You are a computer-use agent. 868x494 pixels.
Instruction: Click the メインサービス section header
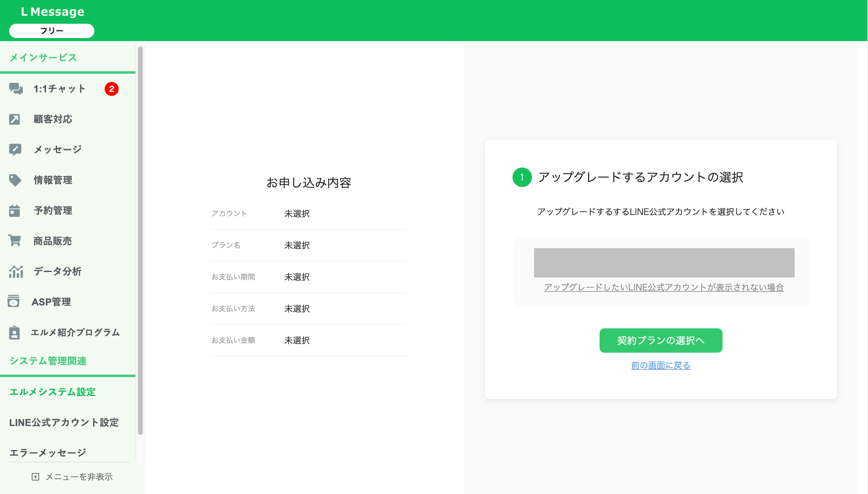(43, 58)
